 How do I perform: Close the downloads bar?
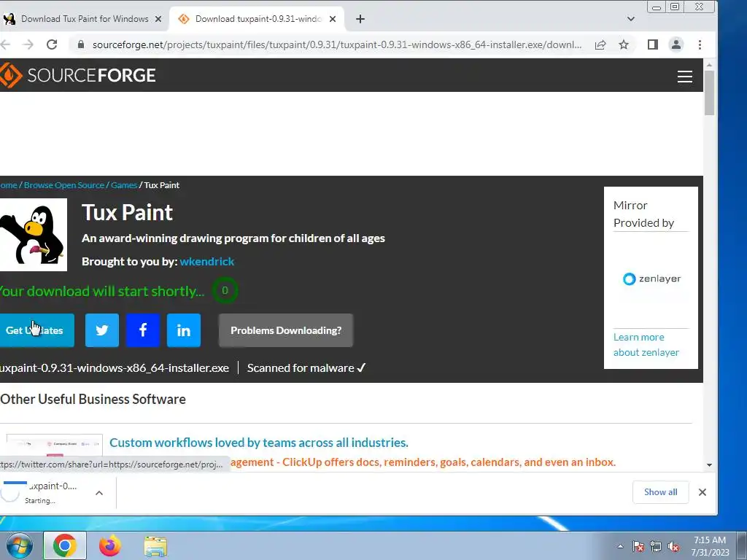click(703, 492)
